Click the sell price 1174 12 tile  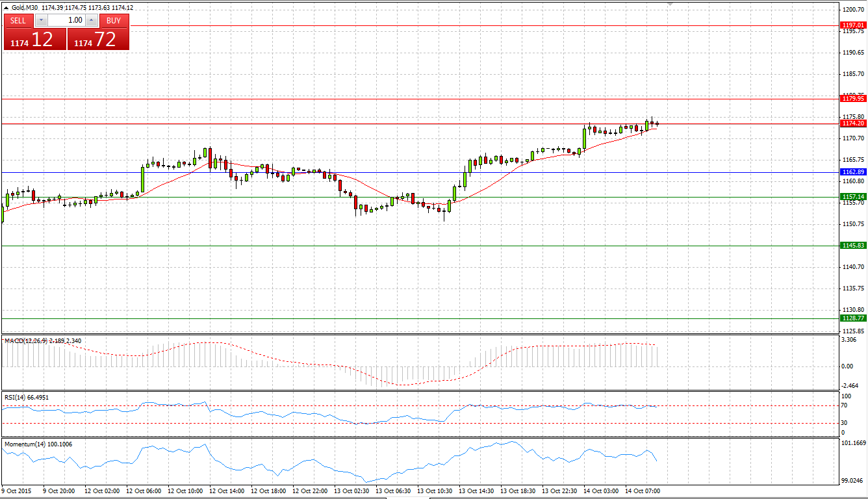point(34,39)
